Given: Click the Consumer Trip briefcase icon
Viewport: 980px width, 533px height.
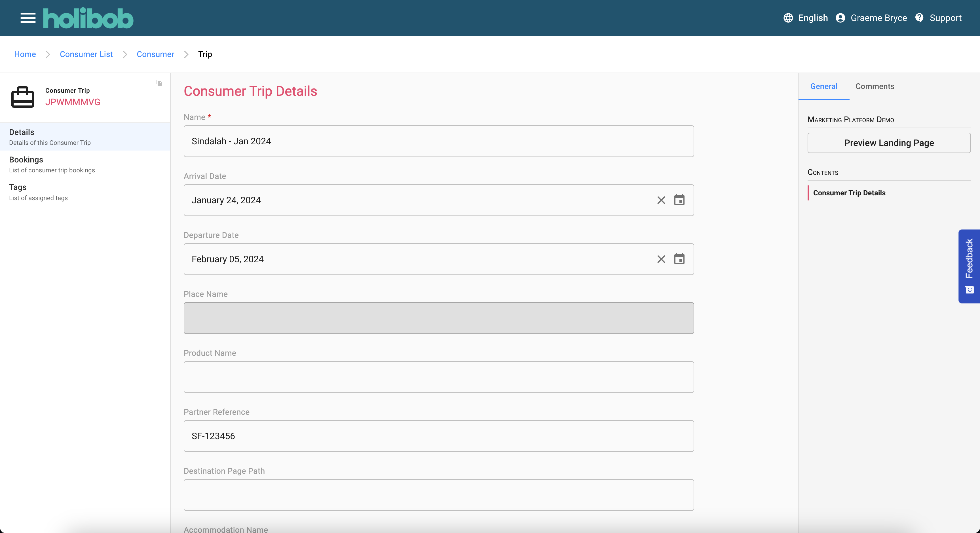Looking at the screenshot, I should pyautogui.click(x=22, y=97).
